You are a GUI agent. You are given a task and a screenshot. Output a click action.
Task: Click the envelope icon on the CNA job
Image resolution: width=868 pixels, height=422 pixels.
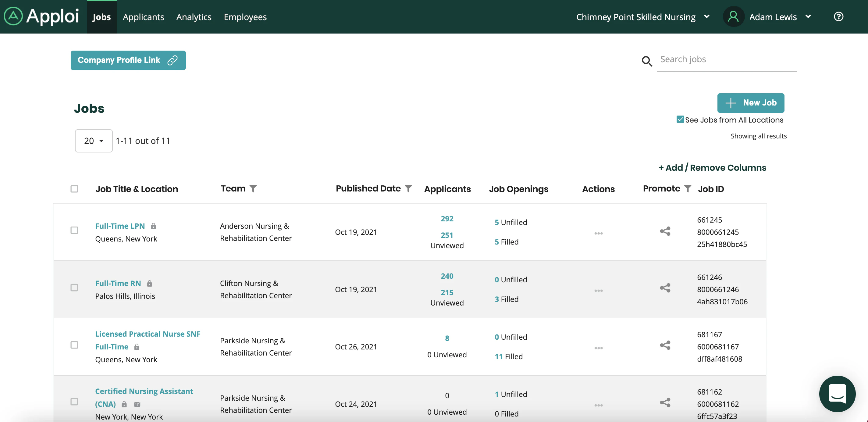pyautogui.click(x=138, y=405)
